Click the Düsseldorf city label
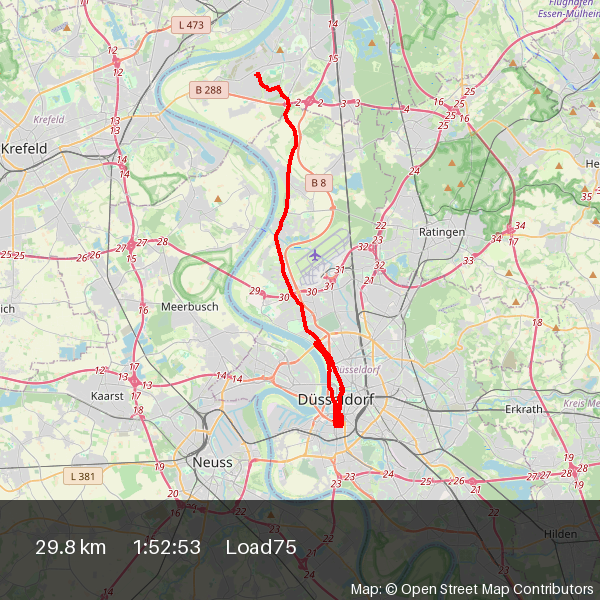 coord(336,399)
